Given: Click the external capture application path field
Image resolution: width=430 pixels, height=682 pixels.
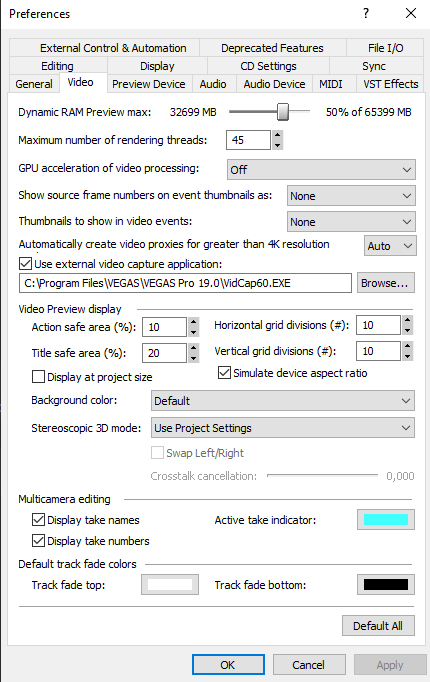Looking at the screenshot, I should (x=185, y=283).
